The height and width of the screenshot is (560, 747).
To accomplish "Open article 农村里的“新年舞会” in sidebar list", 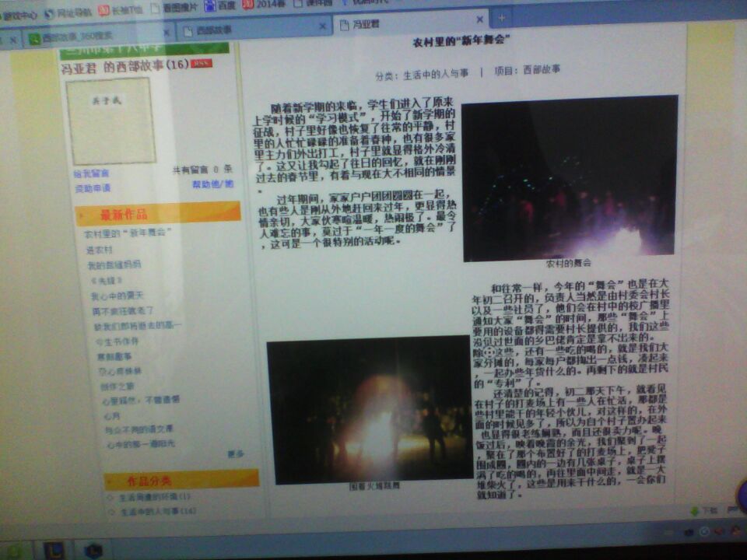I will click(x=128, y=233).
